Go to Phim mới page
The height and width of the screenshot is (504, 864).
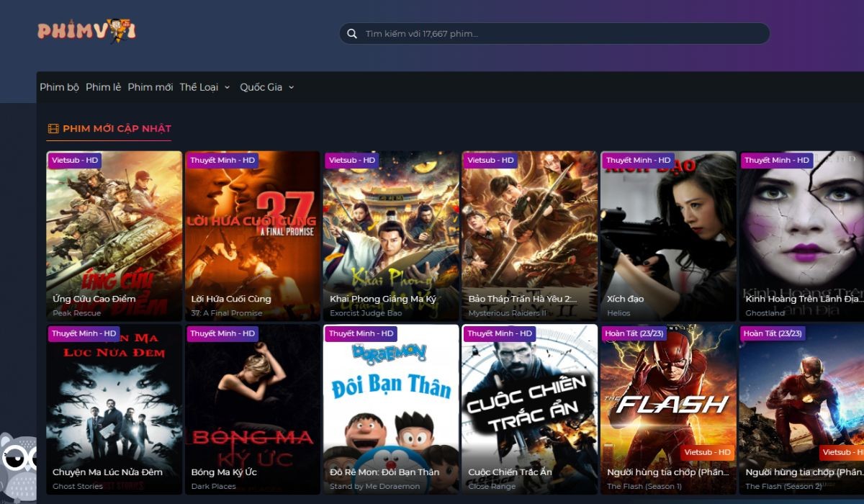point(150,87)
